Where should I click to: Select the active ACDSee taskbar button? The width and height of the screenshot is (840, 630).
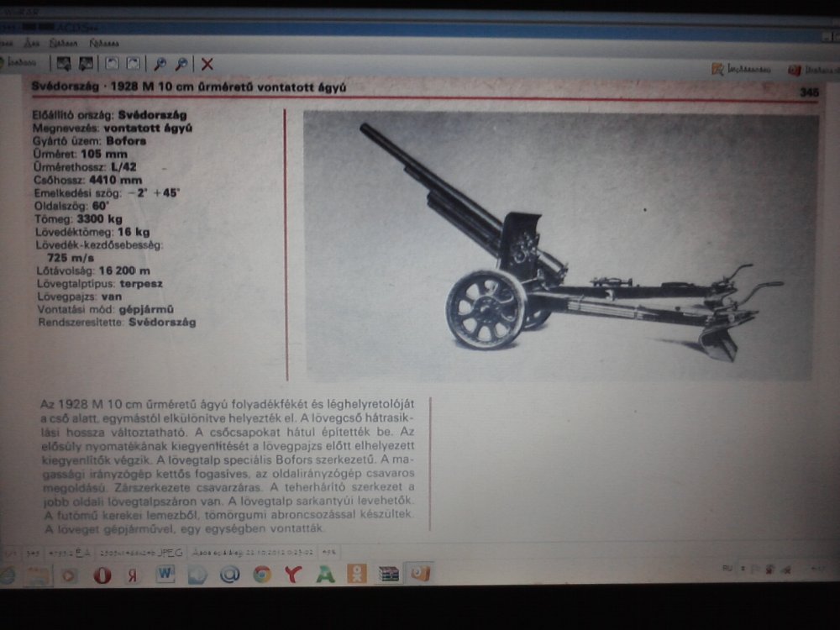tap(419, 573)
